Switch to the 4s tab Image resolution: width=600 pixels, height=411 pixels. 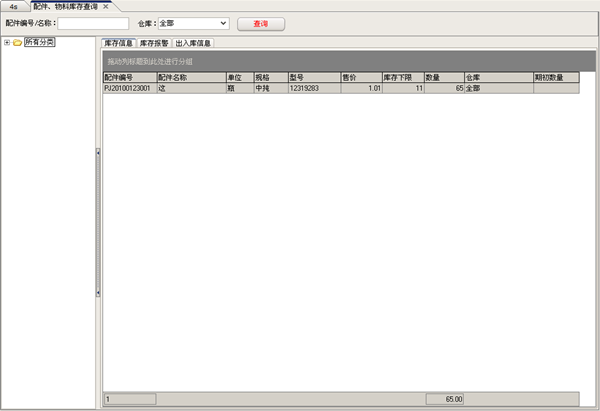[x=14, y=6]
